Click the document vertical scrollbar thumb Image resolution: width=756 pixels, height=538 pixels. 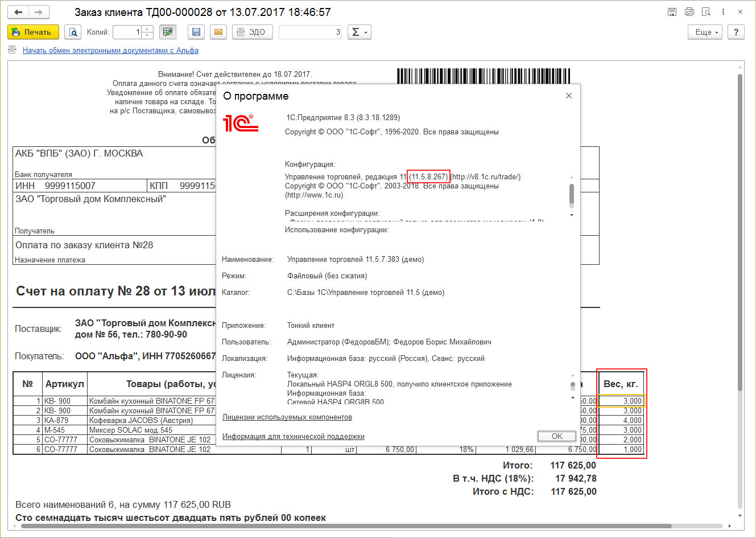click(x=740, y=232)
